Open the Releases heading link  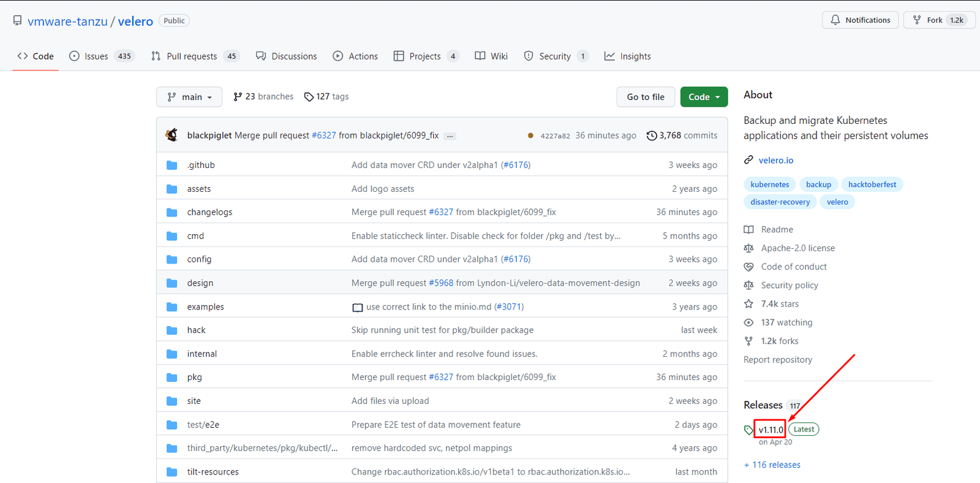coord(763,405)
